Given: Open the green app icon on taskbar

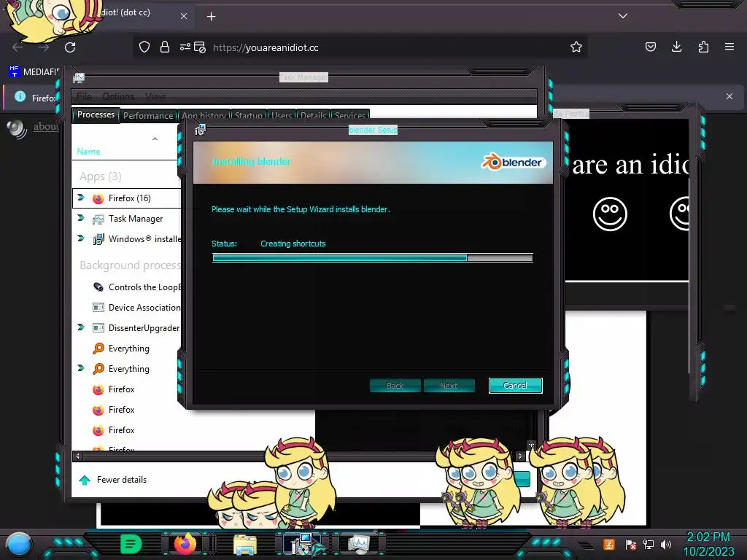Looking at the screenshot, I should pos(131,544).
